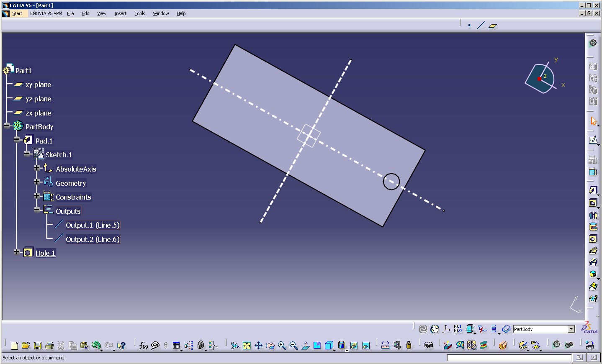Open the Insert menu

(120, 13)
